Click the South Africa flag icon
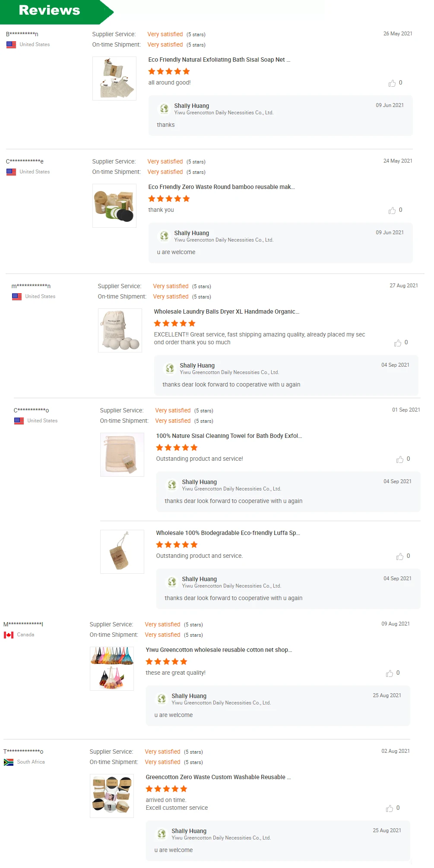This screenshot has width=434, height=868. click(9, 762)
